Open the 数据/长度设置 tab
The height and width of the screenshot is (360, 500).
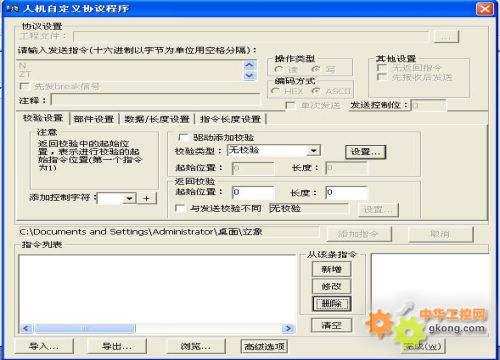[x=157, y=119]
